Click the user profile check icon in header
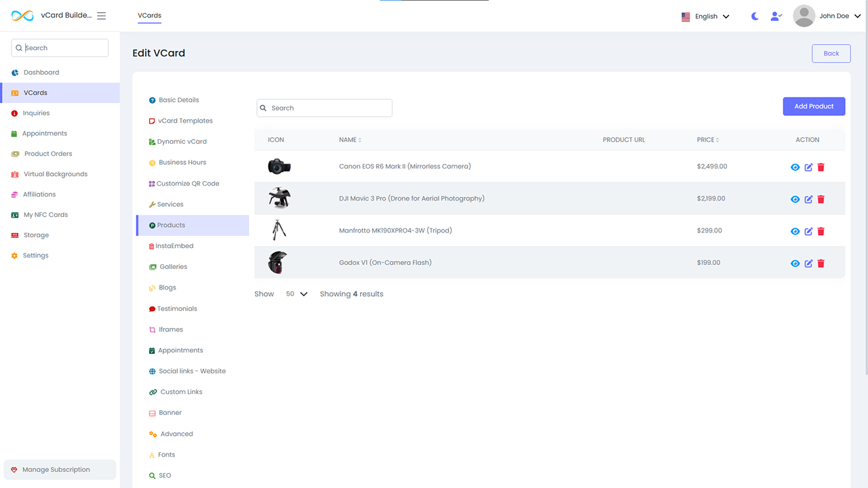This screenshot has height=488, width=868. click(x=776, y=16)
